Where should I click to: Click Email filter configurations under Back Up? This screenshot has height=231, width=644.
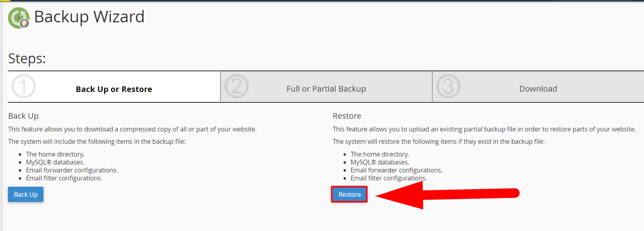tap(64, 178)
